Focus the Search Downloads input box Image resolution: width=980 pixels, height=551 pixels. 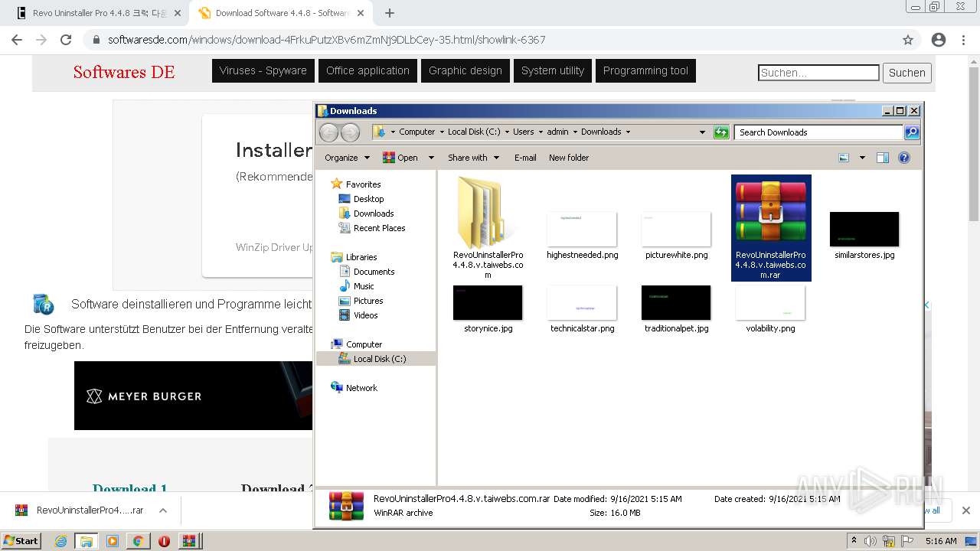point(818,132)
